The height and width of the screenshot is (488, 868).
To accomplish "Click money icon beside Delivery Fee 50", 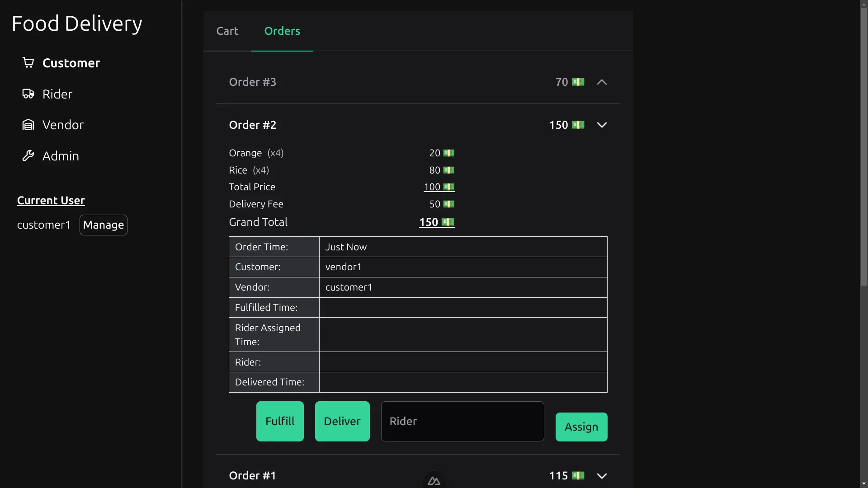I will tap(448, 204).
